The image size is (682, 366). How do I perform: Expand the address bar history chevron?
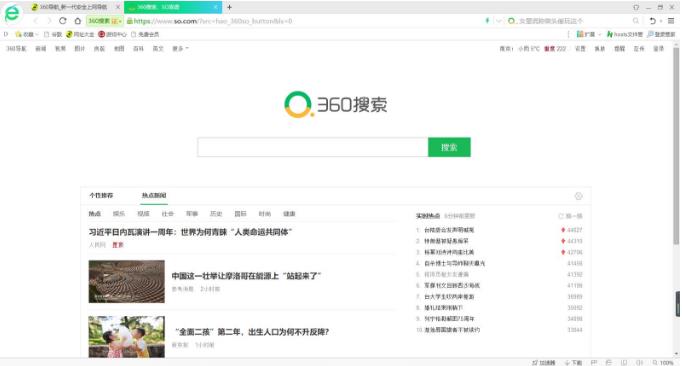tap(498, 20)
